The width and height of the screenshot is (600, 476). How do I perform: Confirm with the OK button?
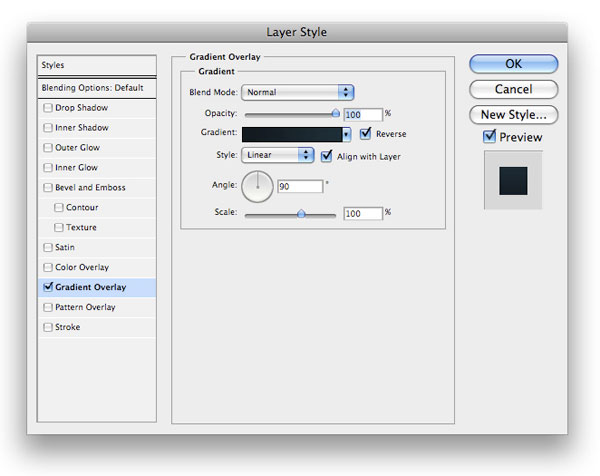click(x=514, y=64)
